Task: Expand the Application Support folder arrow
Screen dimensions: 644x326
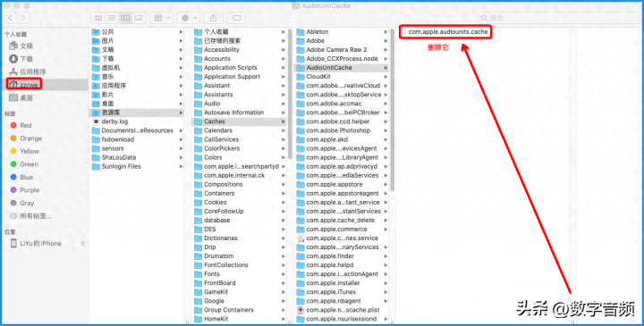Action: coord(284,77)
